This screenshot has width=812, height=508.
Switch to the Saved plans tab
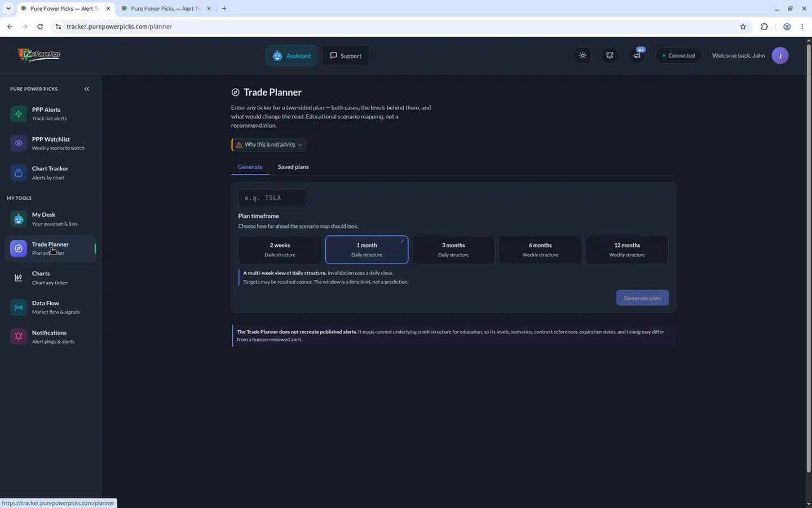(293, 167)
